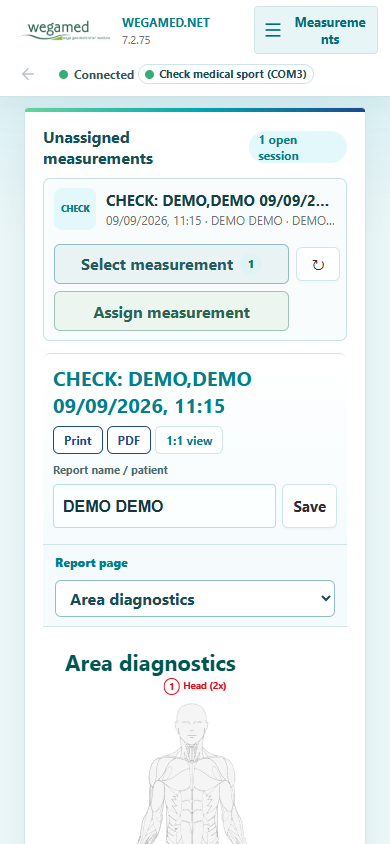Screen dimensions: 390x844
Task: Open the Measurements hamburger menu
Action: click(x=316, y=30)
